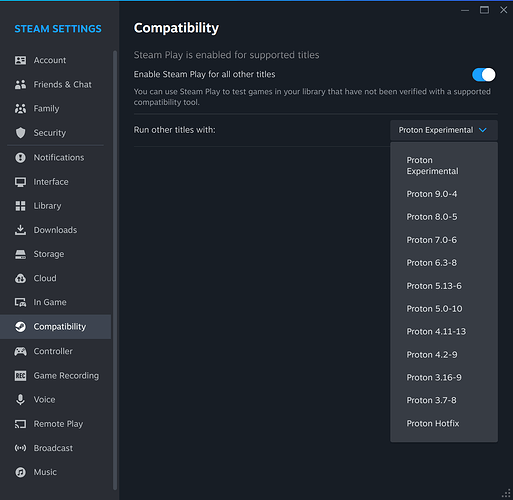513x500 pixels.
Task: Collapse the Proton Experimental dropdown chevron
Action: coord(483,130)
